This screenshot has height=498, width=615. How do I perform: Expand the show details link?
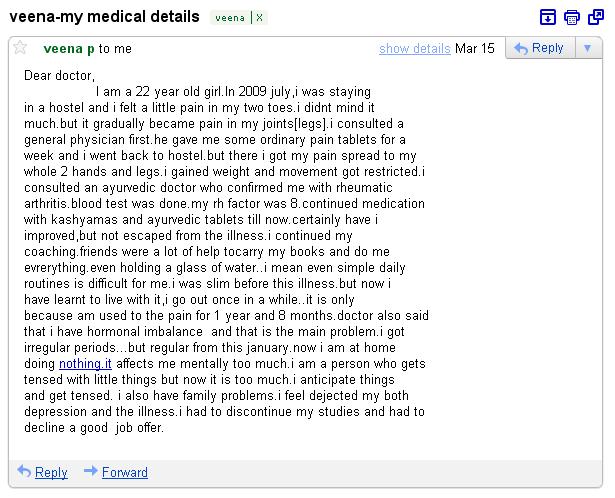[x=414, y=48]
